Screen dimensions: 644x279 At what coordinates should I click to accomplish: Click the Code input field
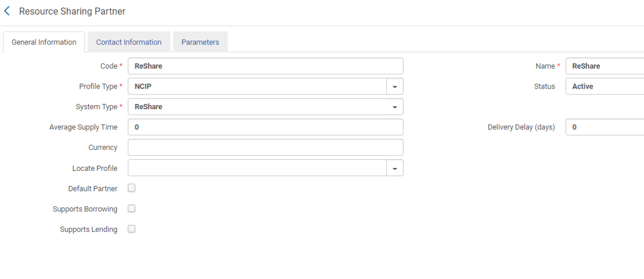265,66
